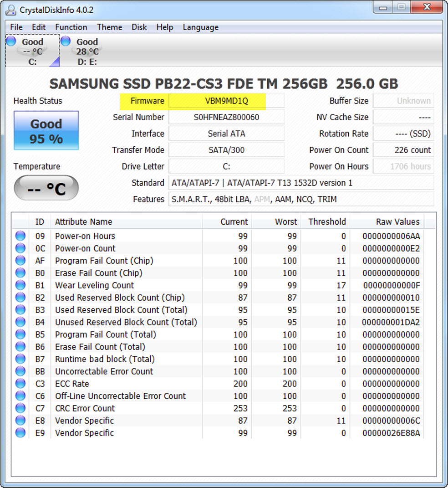Click the Serial Number field S0HFNEAZ800060
Image resolution: width=448 pixels, height=488 pixels.
[226, 118]
